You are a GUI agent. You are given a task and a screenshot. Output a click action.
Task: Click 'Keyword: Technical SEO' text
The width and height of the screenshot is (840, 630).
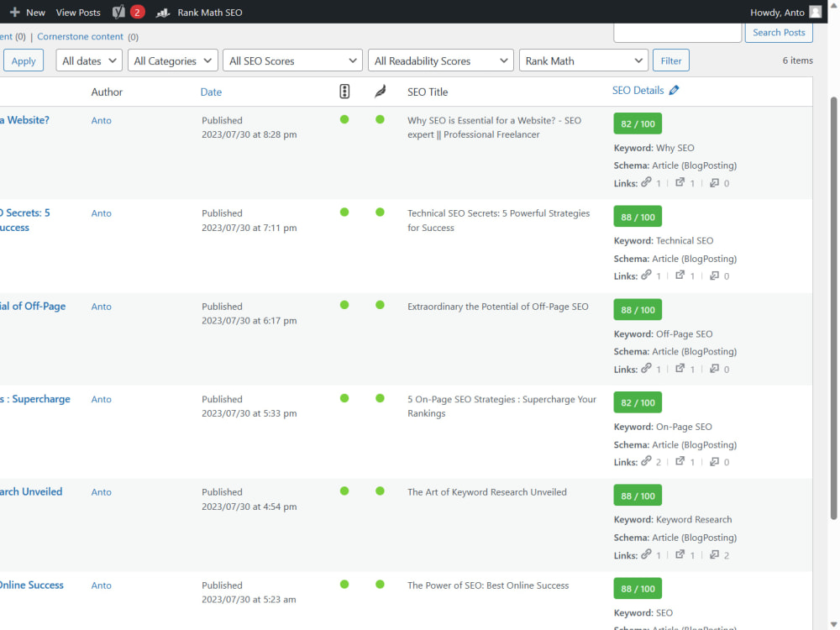pos(664,240)
